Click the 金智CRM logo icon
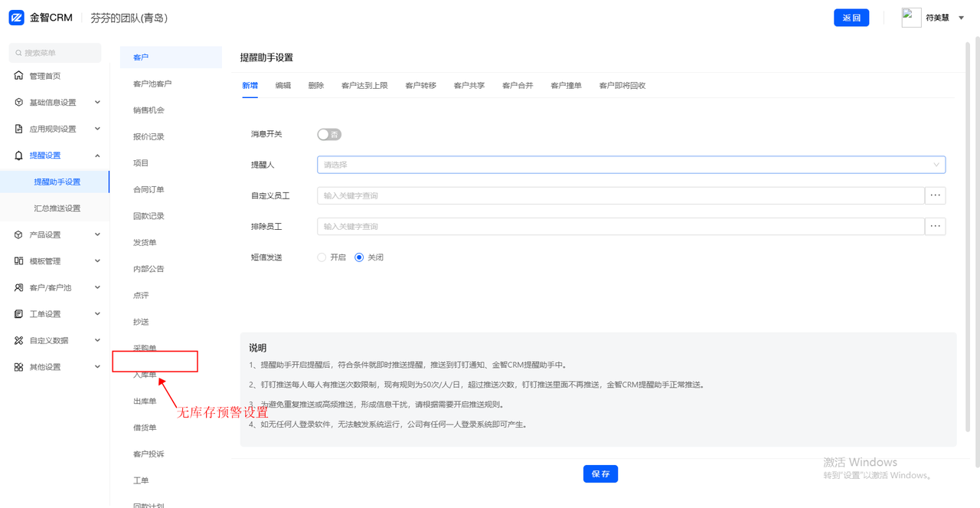The width and height of the screenshot is (980, 508). coord(17,18)
